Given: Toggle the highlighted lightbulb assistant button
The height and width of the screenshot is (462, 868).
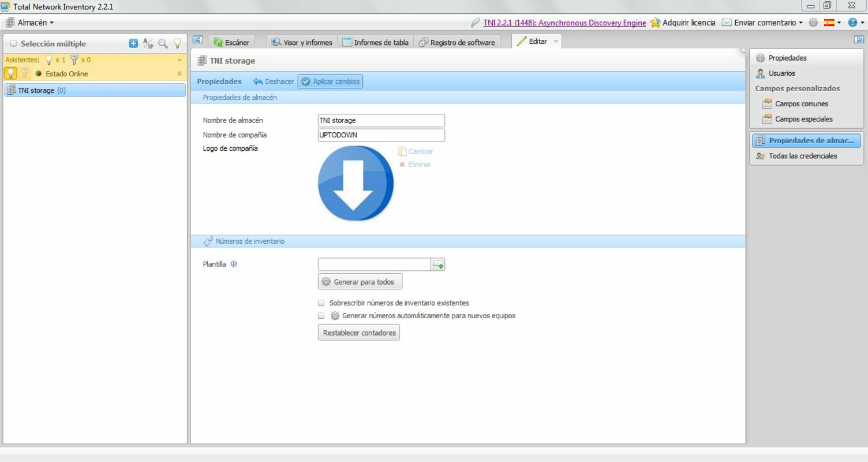Looking at the screenshot, I should pos(10,73).
